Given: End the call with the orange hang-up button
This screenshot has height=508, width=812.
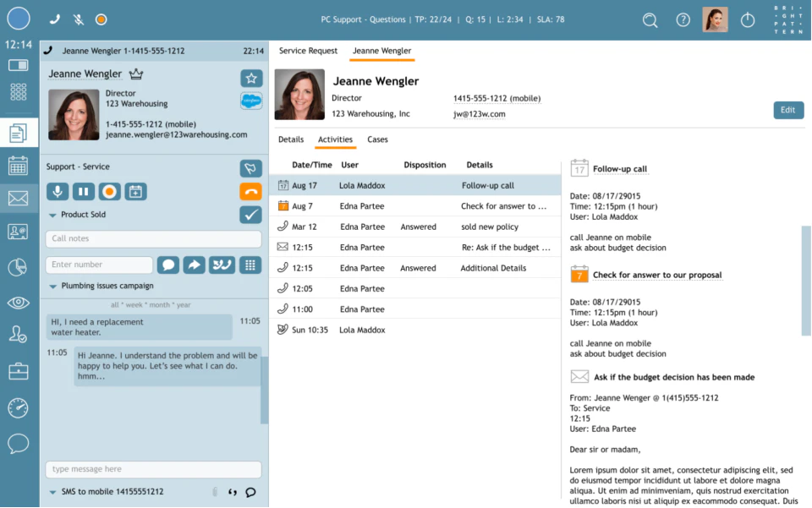Looking at the screenshot, I should click(x=250, y=192).
